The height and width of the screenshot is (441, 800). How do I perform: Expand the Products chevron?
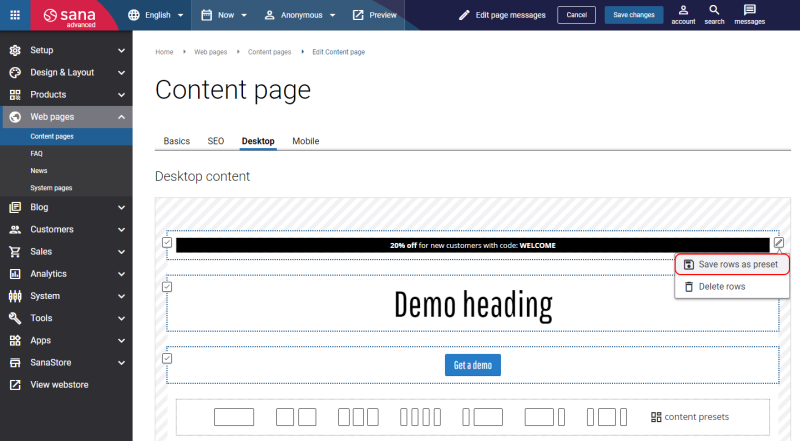pyautogui.click(x=121, y=94)
